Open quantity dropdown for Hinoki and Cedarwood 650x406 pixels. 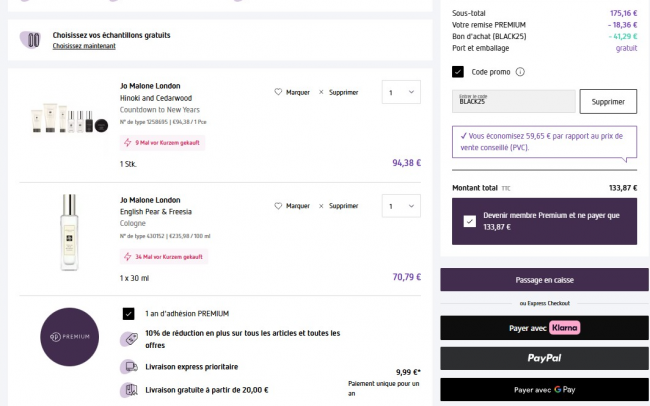coord(401,93)
